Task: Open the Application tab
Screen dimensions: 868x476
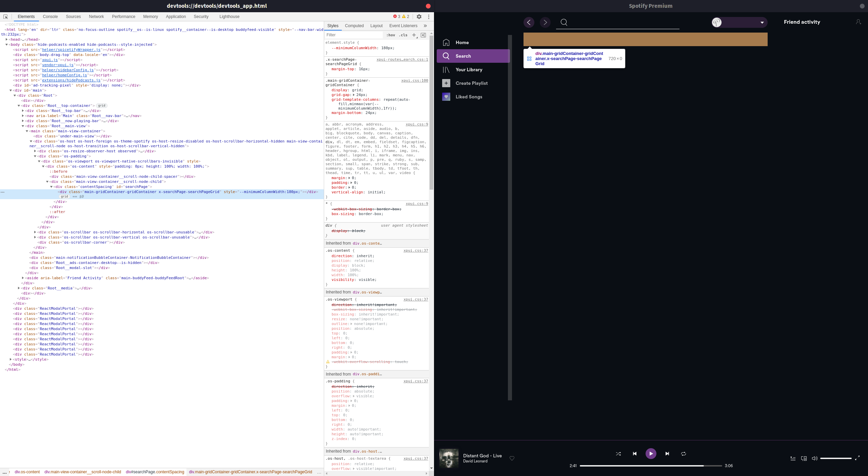Action: [176, 17]
